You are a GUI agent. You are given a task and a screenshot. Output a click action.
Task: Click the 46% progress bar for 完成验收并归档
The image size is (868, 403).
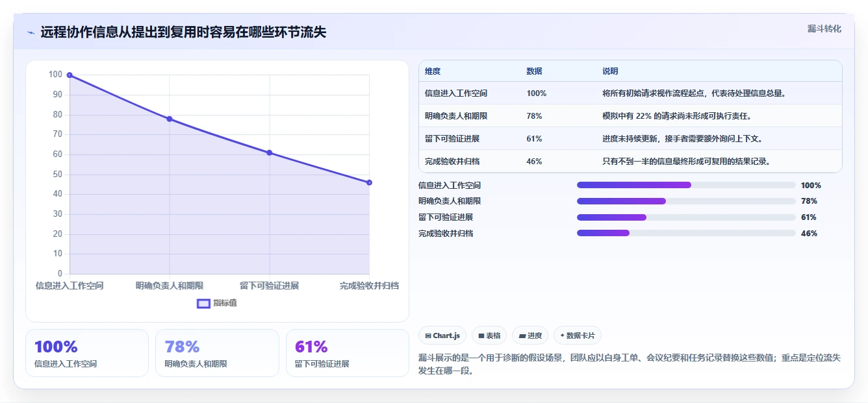coord(686,233)
